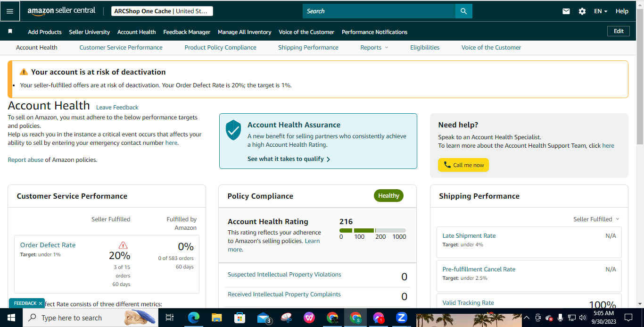This screenshot has width=644, height=327.
Task: Expand the Reports dropdown tab
Action: pyautogui.click(x=374, y=47)
